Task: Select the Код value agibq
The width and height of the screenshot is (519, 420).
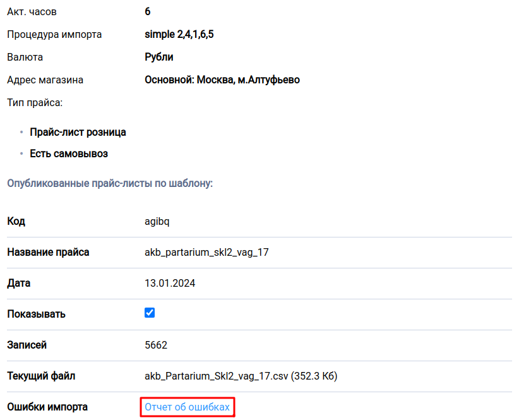Action: [158, 221]
